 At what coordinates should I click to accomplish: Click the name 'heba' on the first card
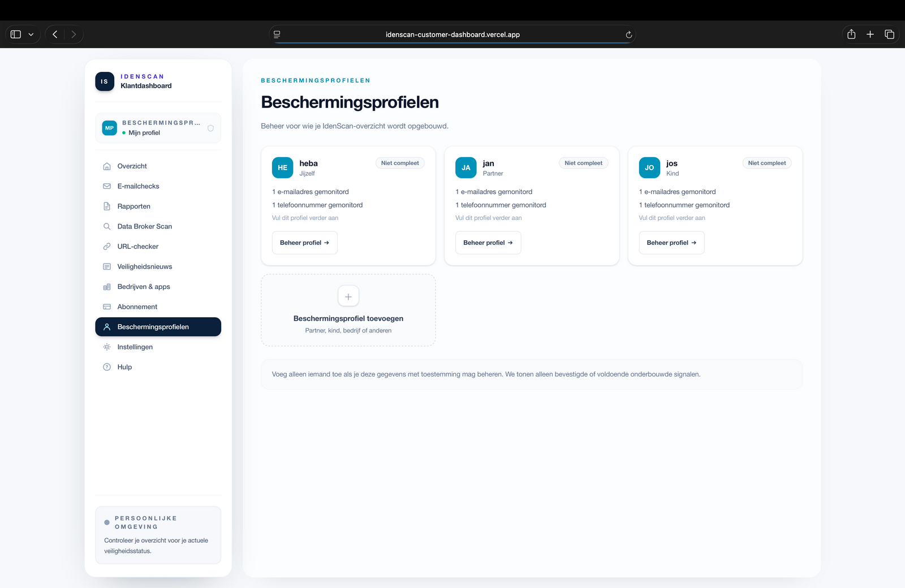(x=309, y=163)
